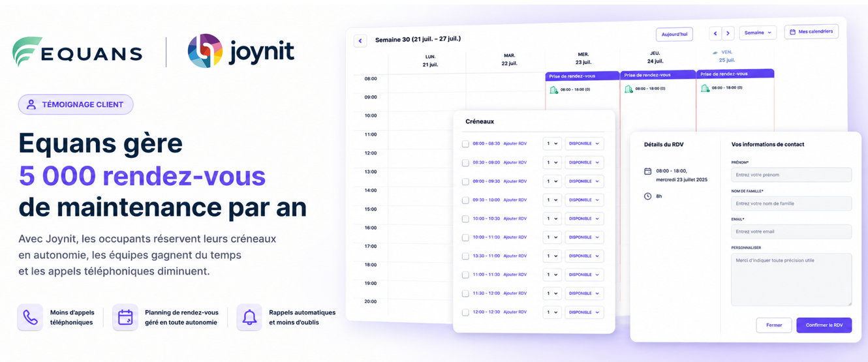Click the telephone icon for fewer calls
The height and width of the screenshot is (362, 868).
[x=30, y=318]
